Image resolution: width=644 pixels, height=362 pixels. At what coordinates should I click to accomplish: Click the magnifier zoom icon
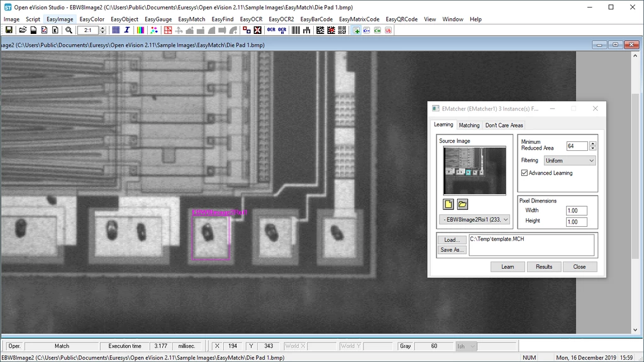click(69, 30)
